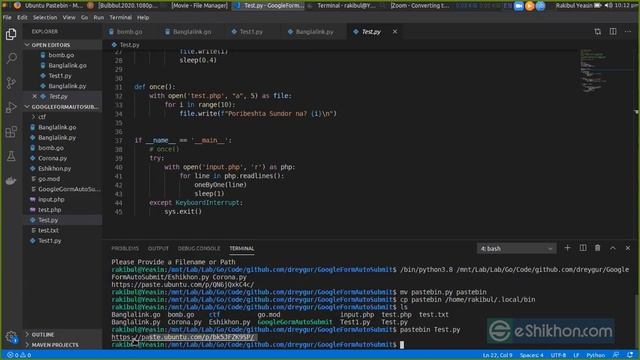This screenshot has height=360, width=640.
Task: Open the volume control in top panel
Action: pyautogui.click(x=608, y=6)
